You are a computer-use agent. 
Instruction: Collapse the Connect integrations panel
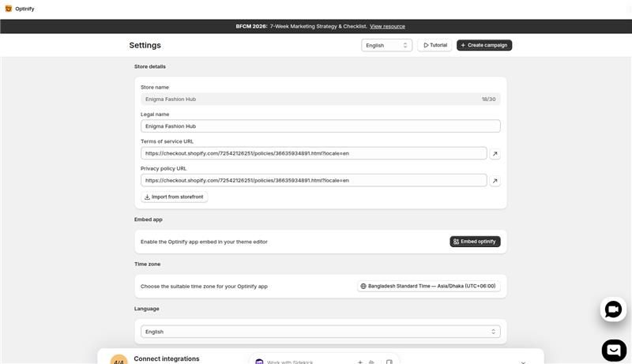[523, 362]
